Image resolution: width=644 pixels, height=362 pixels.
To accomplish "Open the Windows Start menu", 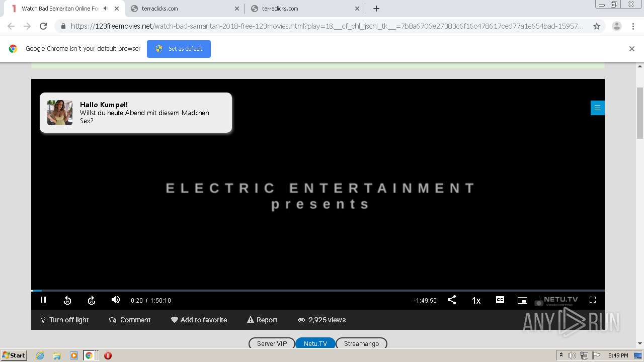I will pyautogui.click(x=14, y=355).
